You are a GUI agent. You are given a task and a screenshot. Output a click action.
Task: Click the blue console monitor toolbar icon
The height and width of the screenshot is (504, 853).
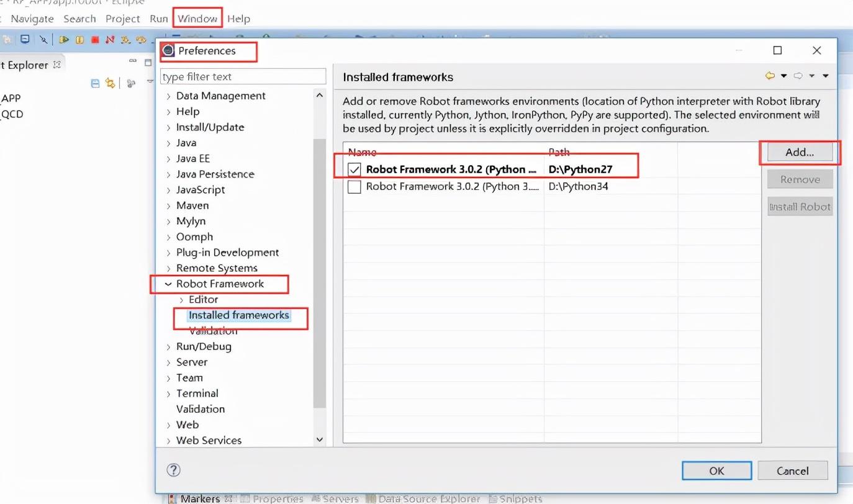point(25,39)
